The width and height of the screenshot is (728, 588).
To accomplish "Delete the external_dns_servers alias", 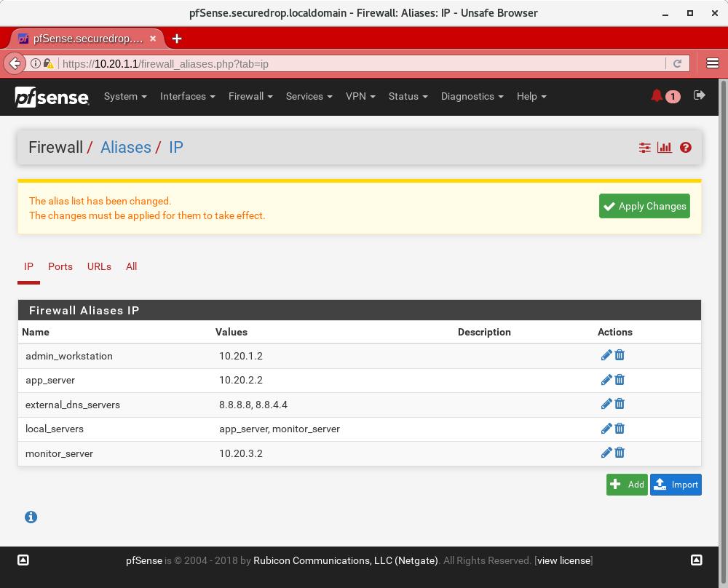I will (620, 404).
